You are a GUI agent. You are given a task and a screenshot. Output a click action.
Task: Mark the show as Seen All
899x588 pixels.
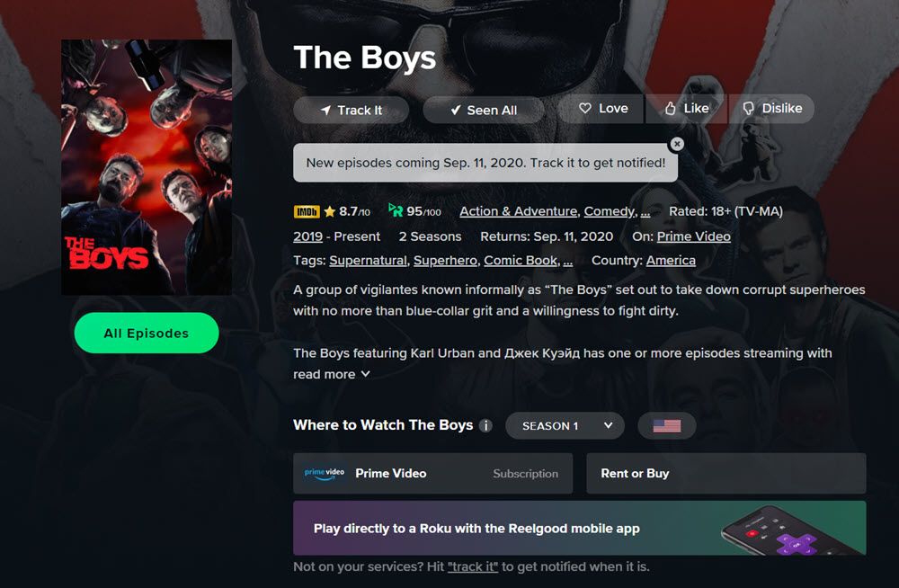tap(484, 111)
